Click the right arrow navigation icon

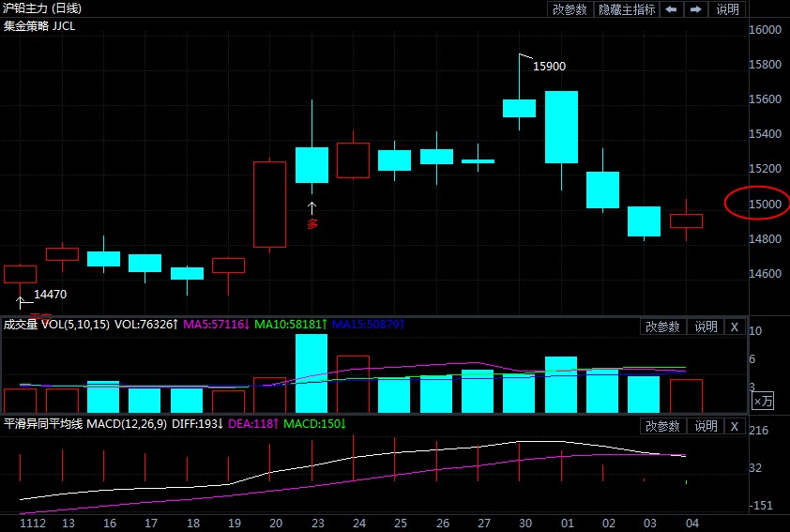pos(696,9)
